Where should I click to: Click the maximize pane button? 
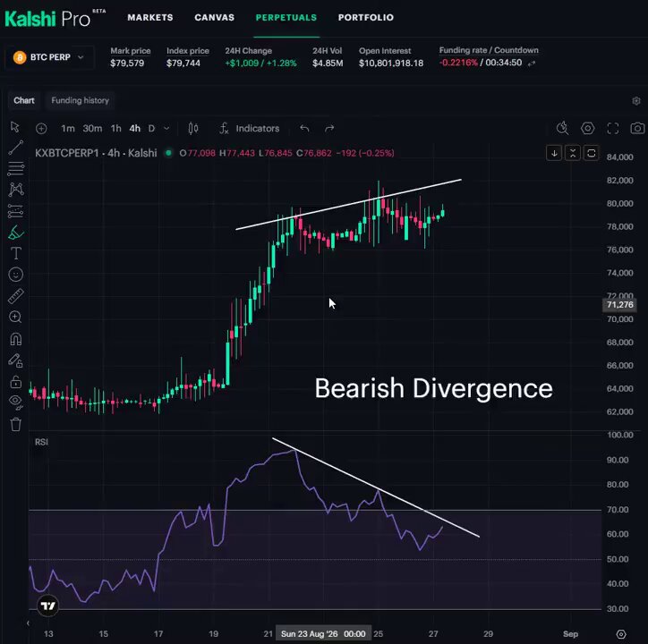point(591,153)
